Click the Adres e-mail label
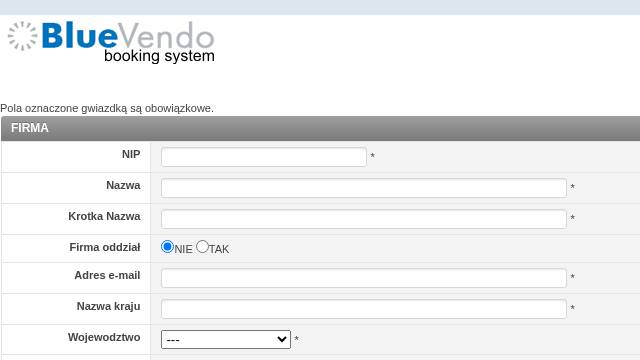The image size is (640, 360). (x=107, y=276)
